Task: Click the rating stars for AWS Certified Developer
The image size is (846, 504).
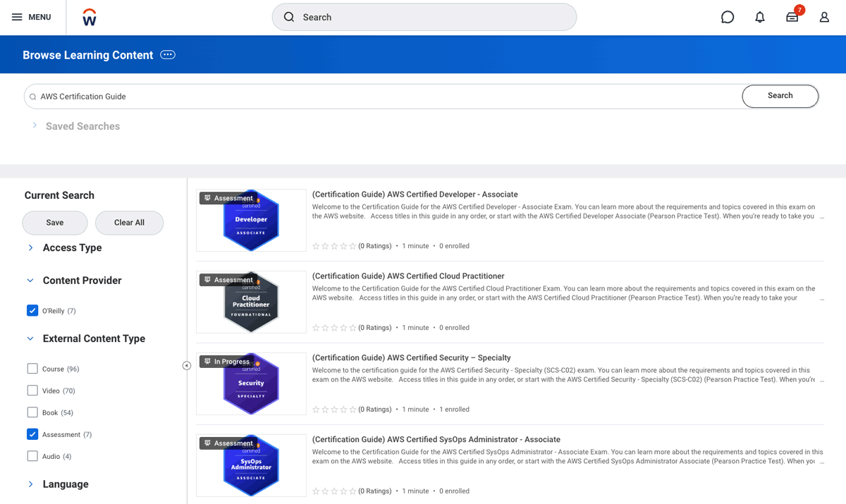Action: tap(334, 246)
